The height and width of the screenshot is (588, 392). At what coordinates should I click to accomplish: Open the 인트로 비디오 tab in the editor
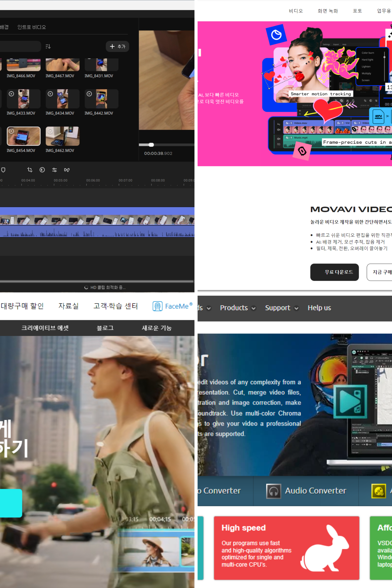pos(31,27)
